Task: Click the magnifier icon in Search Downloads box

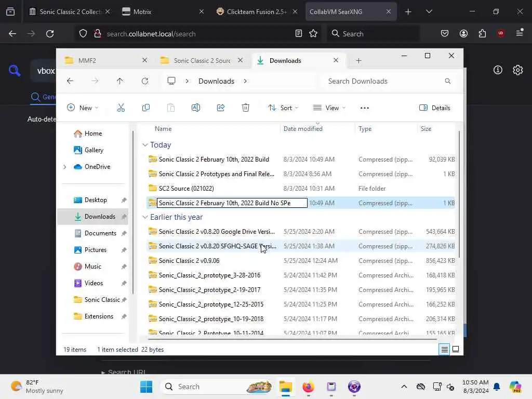Action: 447,81
